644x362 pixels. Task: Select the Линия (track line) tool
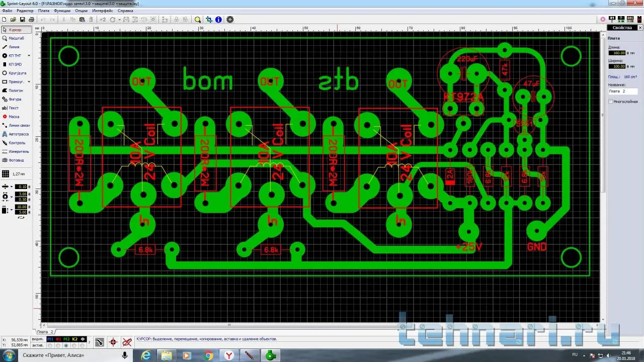[14, 47]
